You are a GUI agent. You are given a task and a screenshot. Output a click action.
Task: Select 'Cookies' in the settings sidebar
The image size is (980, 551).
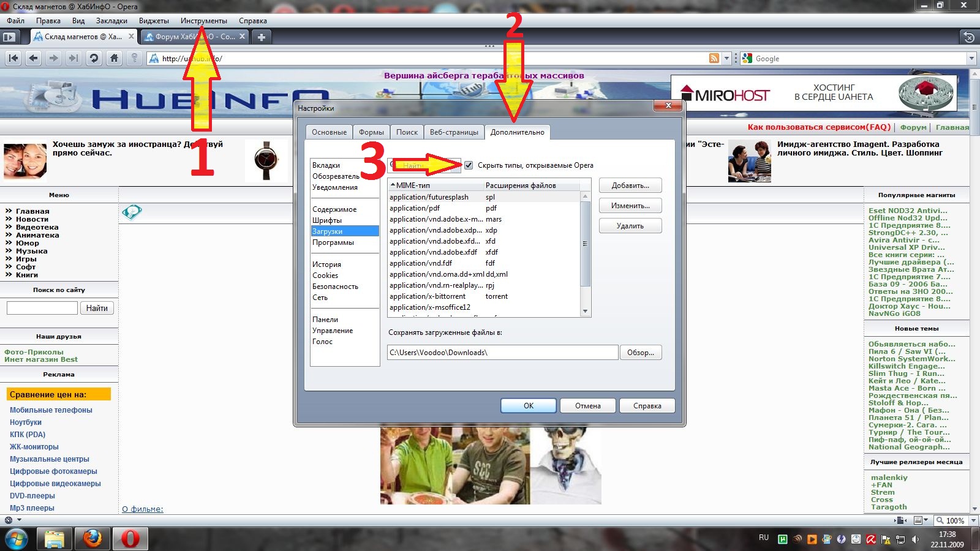click(325, 275)
